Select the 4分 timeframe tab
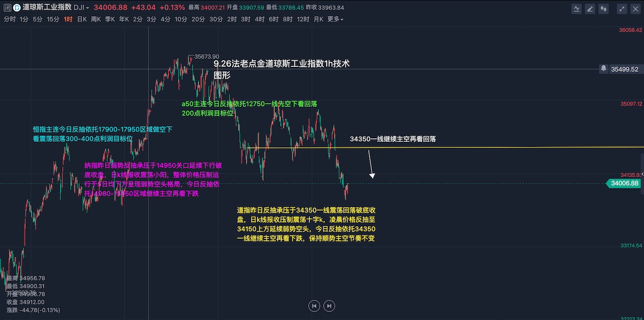 click(x=166, y=19)
